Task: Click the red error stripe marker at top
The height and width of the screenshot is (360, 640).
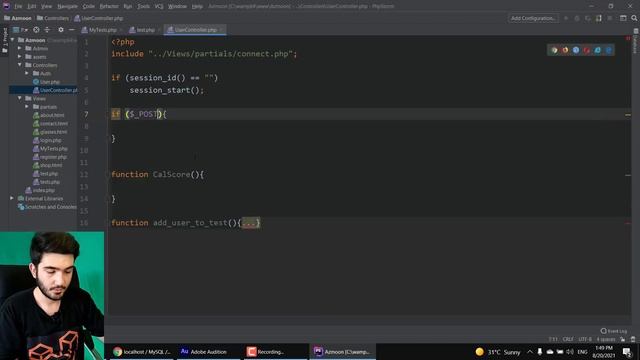Action: point(628,38)
